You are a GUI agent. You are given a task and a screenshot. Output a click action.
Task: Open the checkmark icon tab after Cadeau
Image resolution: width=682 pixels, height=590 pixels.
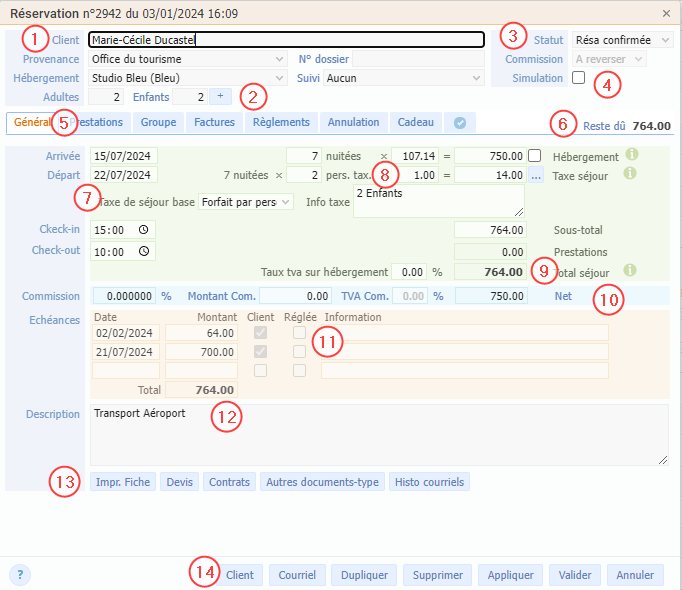[460, 122]
